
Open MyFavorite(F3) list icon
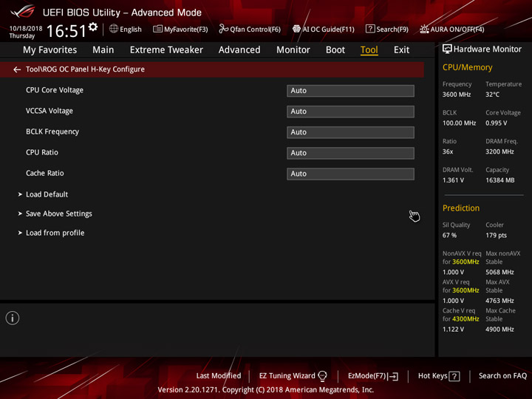(x=157, y=29)
